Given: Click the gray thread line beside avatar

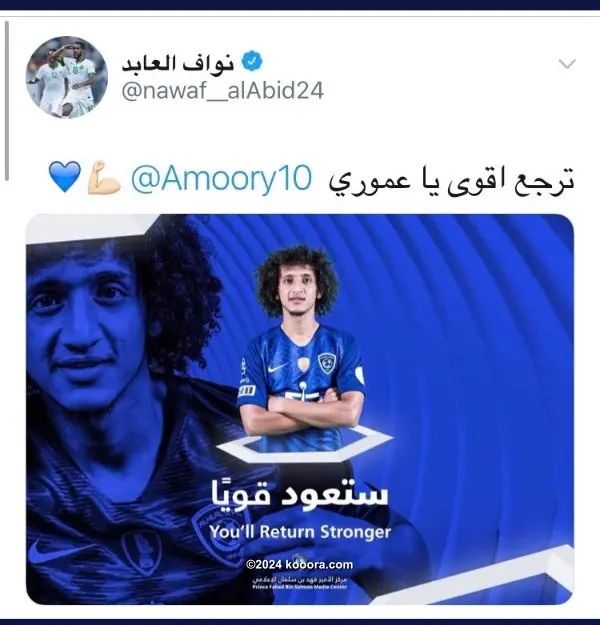Looking at the screenshot, I should pyautogui.click(x=7, y=100).
